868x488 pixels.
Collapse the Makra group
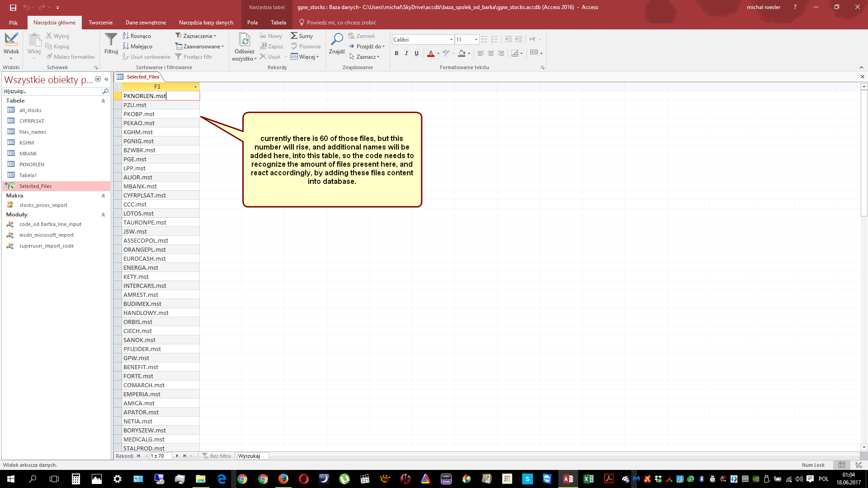tap(103, 196)
